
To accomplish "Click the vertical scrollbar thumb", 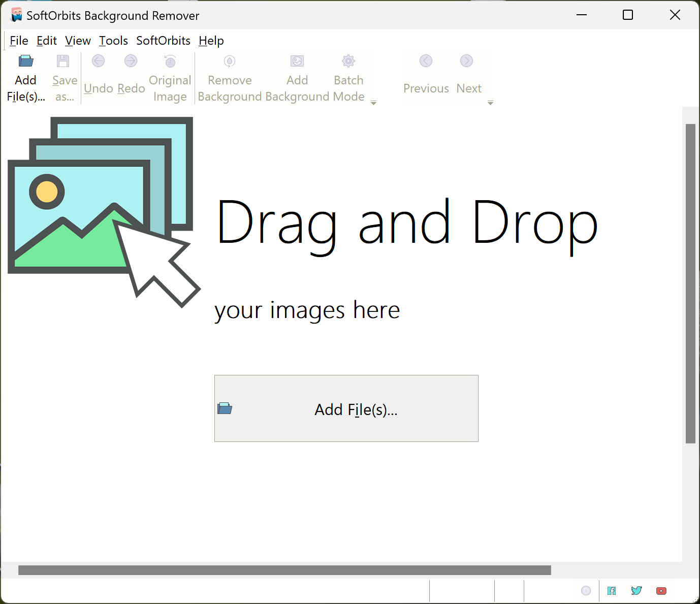I will [x=690, y=283].
